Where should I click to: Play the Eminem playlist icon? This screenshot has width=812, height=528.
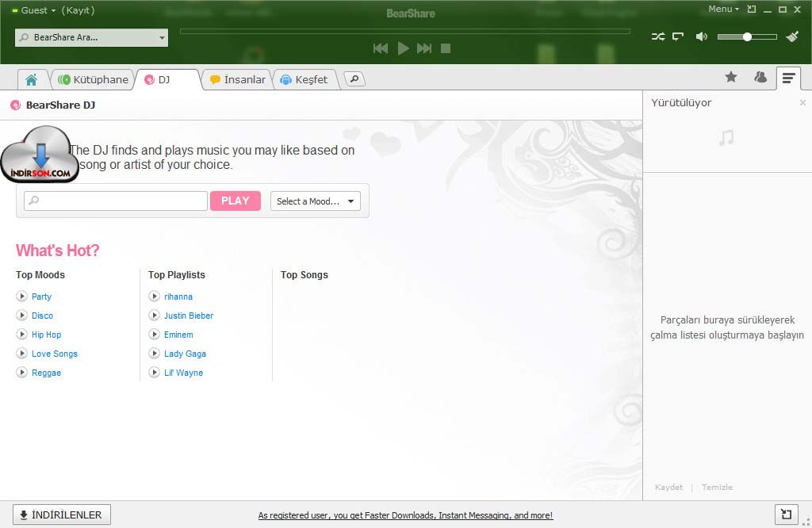tap(155, 335)
